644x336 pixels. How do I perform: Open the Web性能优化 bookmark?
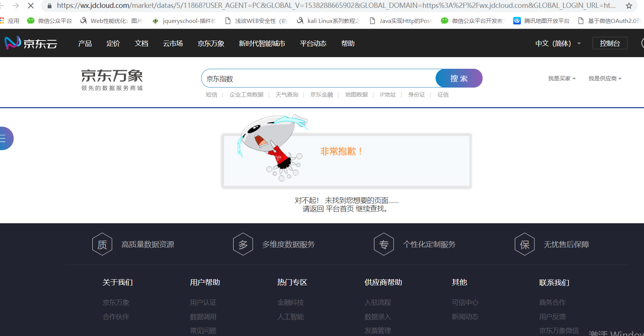[111, 21]
